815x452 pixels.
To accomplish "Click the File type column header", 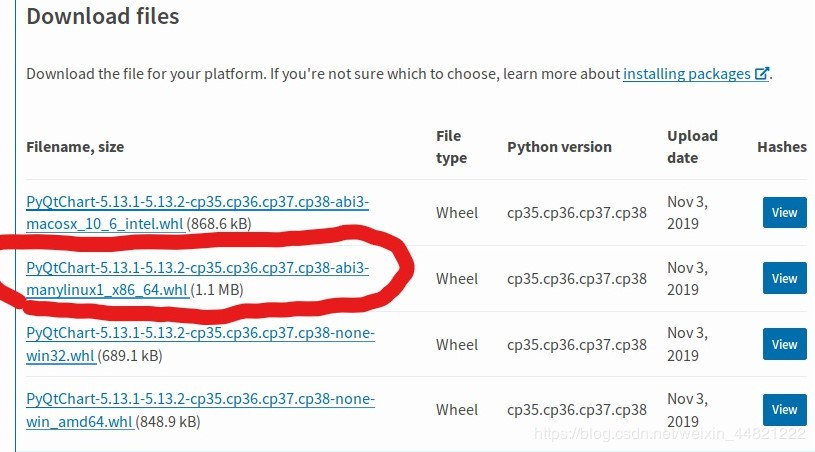I will point(451,146).
